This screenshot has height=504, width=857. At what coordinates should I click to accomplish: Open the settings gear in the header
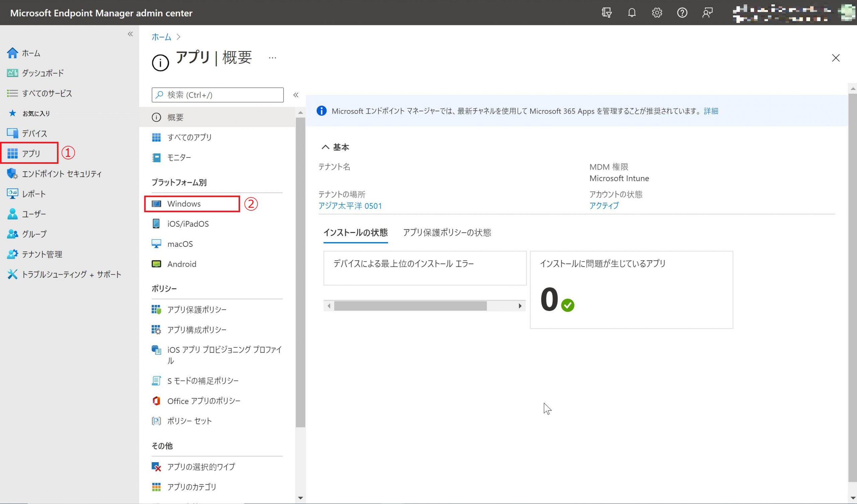(657, 13)
